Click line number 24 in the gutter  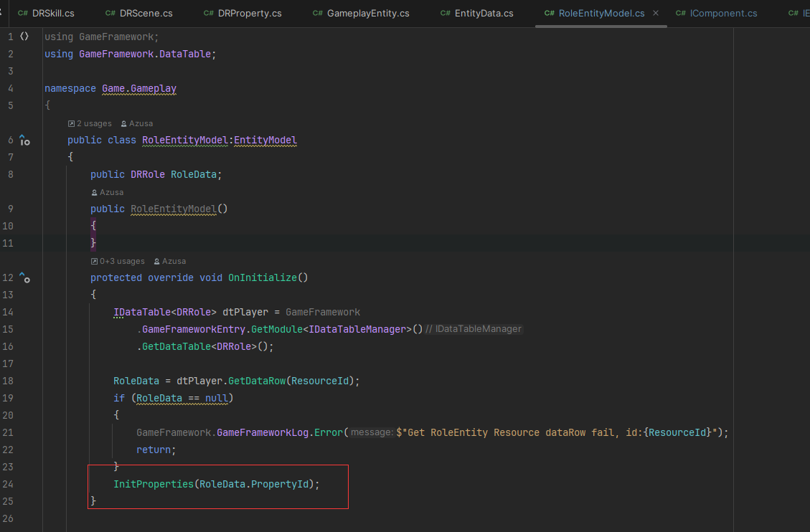click(x=8, y=484)
